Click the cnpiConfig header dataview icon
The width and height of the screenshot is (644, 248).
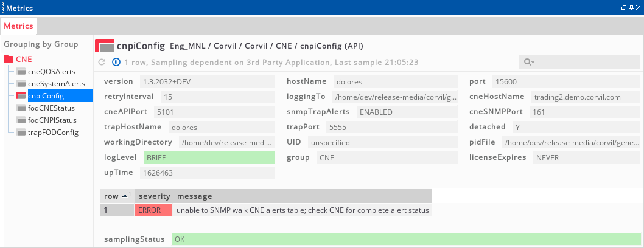click(x=105, y=46)
